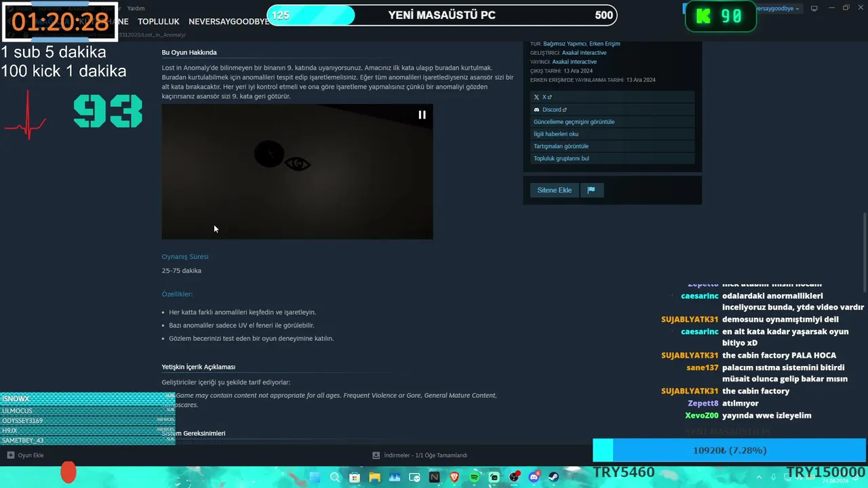Open the X social link icon
This screenshot has width=868, height=488.
[536, 98]
